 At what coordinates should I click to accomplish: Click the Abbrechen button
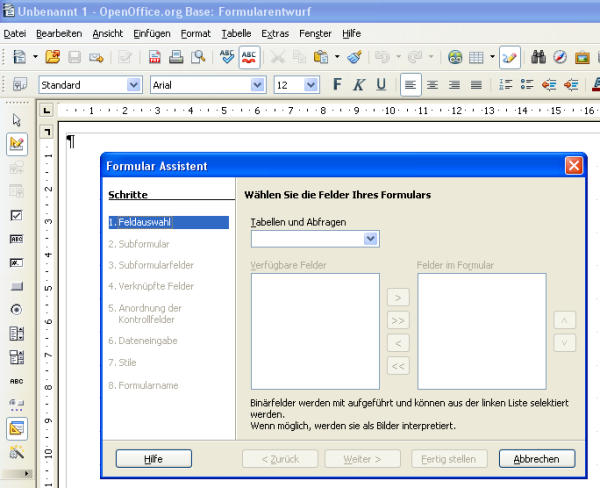point(537,459)
